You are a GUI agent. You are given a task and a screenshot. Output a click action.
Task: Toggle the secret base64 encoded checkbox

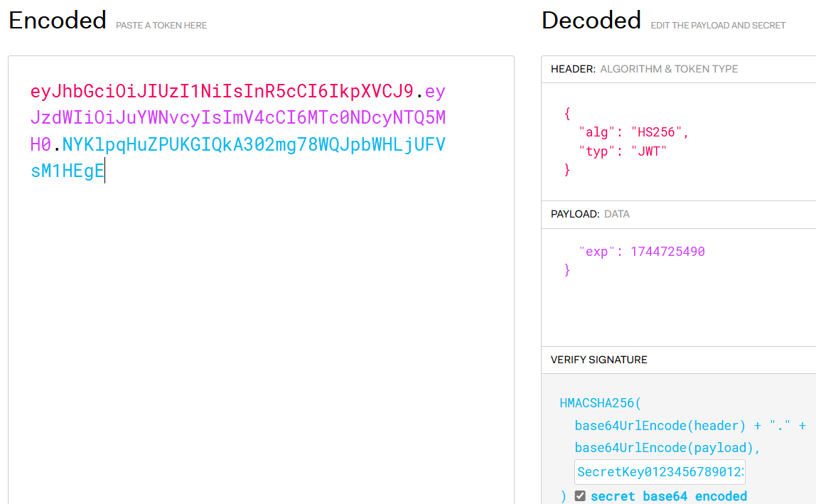tap(580, 496)
